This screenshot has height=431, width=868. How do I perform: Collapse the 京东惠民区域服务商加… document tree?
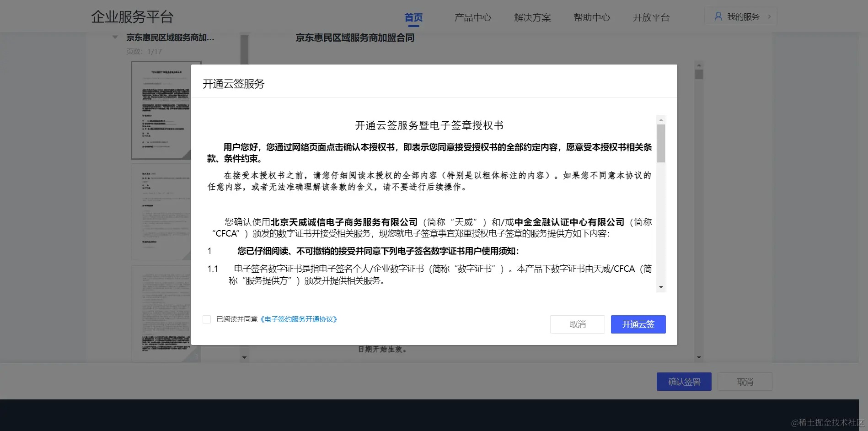[115, 37]
